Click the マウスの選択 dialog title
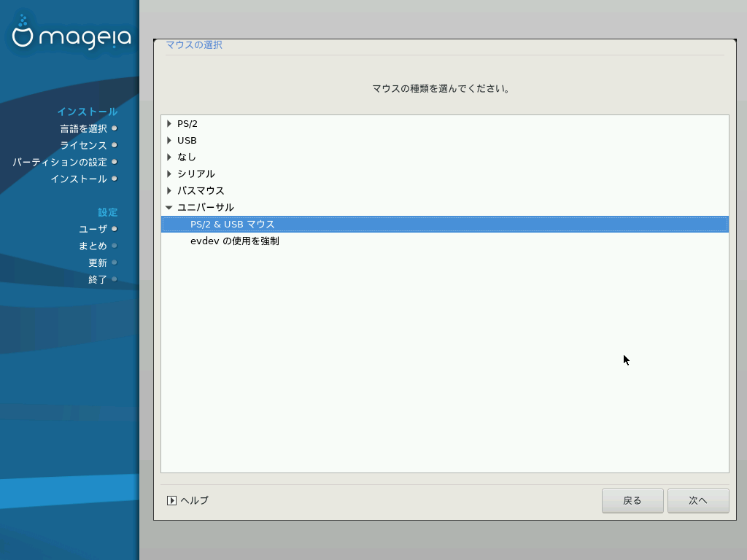This screenshot has width=747, height=560. pos(194,44)
